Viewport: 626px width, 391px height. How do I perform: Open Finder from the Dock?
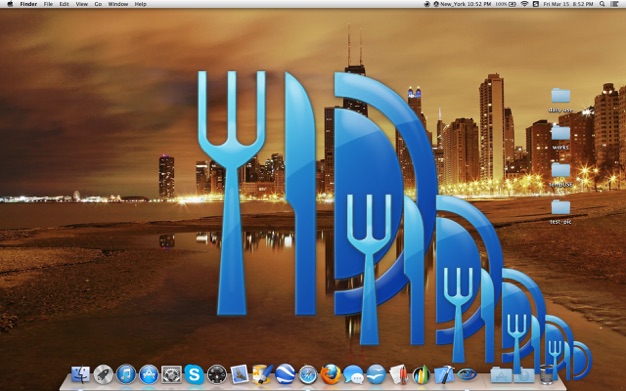click(81, 375)
